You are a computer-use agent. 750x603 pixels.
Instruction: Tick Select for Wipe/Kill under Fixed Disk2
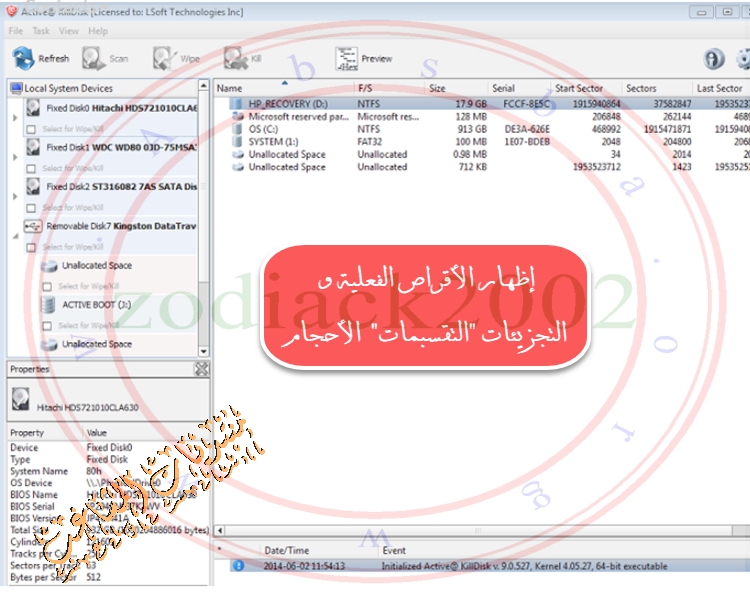click(x=31, y=208)
